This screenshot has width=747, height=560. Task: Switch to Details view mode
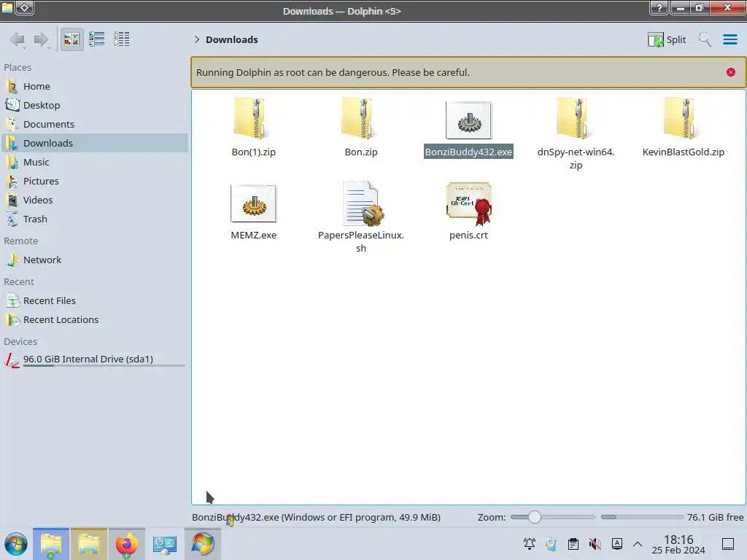click(x=122, y=39)
